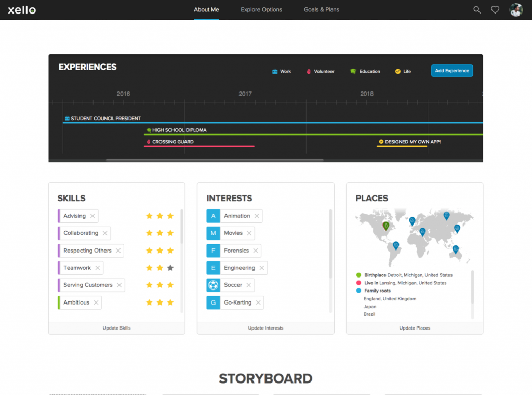
Task: Toggle the Work filter in Experiences legend
Action: [282, 71]
